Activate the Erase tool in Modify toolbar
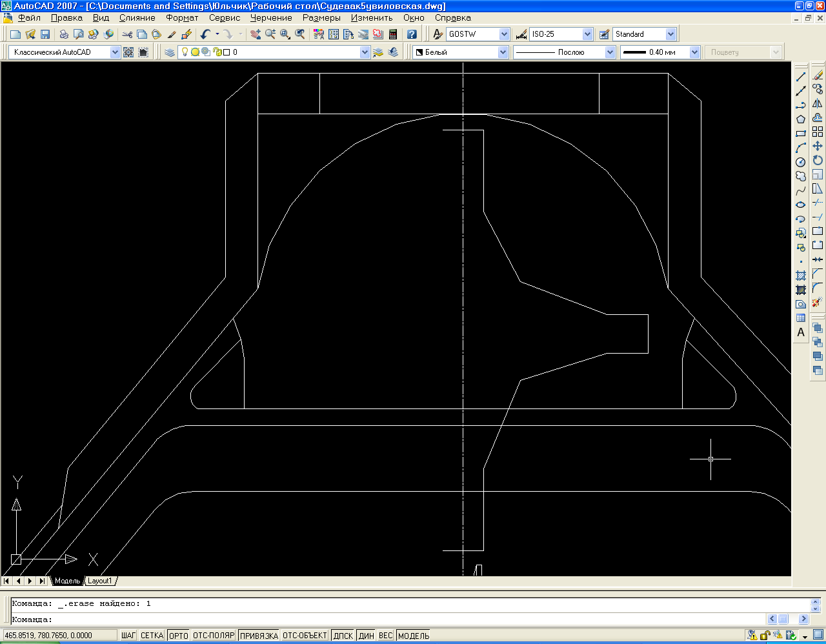This screenshot has width=826, height=644. tap(818, 75)
